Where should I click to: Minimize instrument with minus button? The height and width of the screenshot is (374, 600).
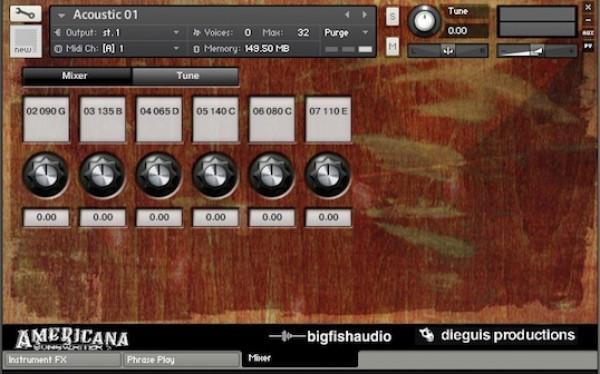588,20
